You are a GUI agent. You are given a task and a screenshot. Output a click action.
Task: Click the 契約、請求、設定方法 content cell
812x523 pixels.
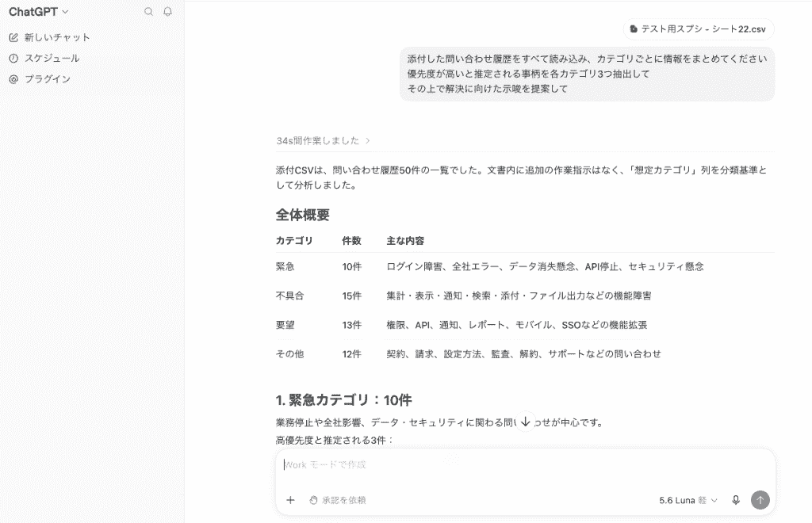coord(523,354)
